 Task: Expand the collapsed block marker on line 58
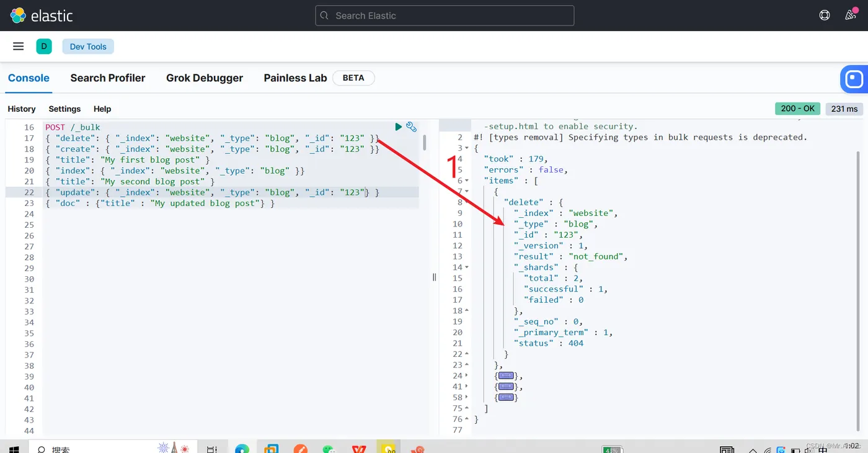coord(506,398)
